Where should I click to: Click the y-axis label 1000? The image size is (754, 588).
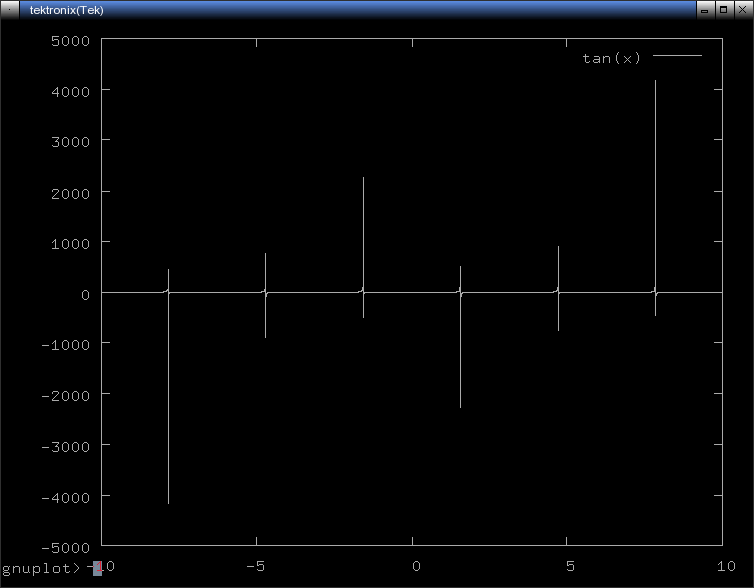[70, 244]
